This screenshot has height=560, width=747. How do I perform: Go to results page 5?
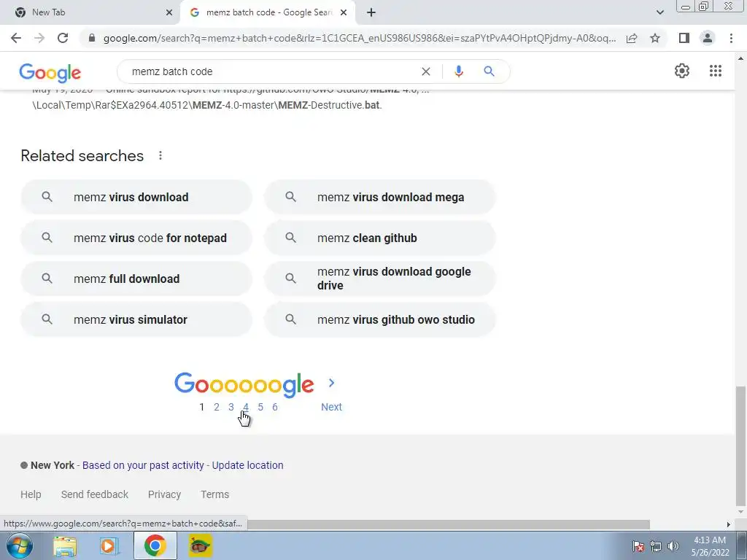(260, 407)
